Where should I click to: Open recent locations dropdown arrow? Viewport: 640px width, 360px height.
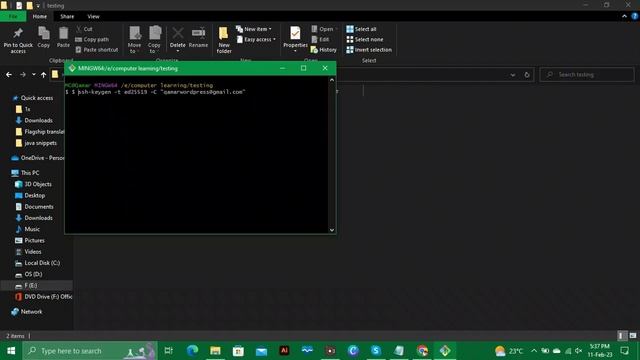(x=33, y=75)
